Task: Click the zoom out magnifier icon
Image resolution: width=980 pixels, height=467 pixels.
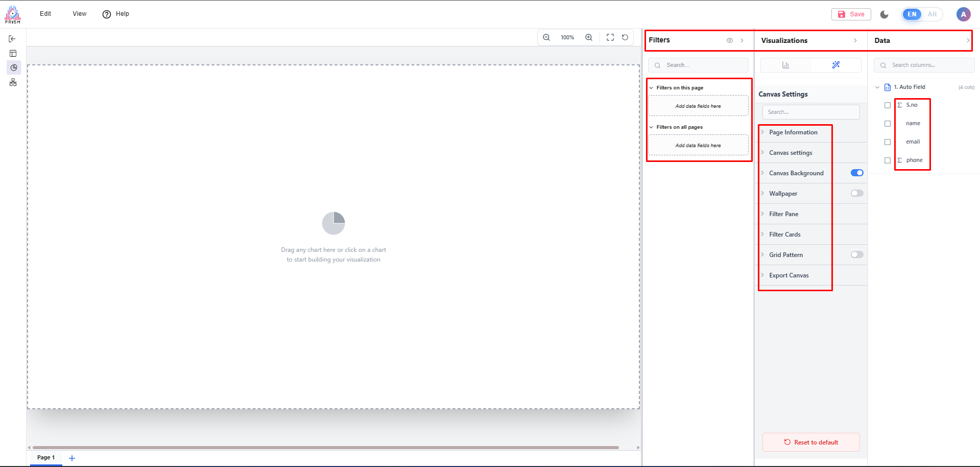Action: [546, 37]
